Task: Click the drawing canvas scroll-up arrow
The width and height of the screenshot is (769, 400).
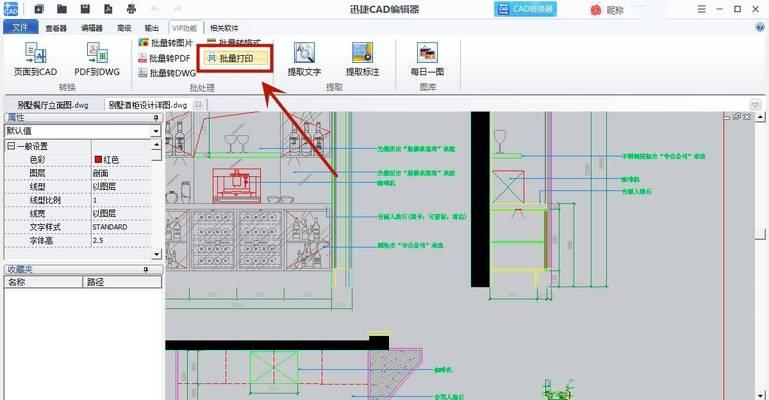Action: tap(760, 117)
